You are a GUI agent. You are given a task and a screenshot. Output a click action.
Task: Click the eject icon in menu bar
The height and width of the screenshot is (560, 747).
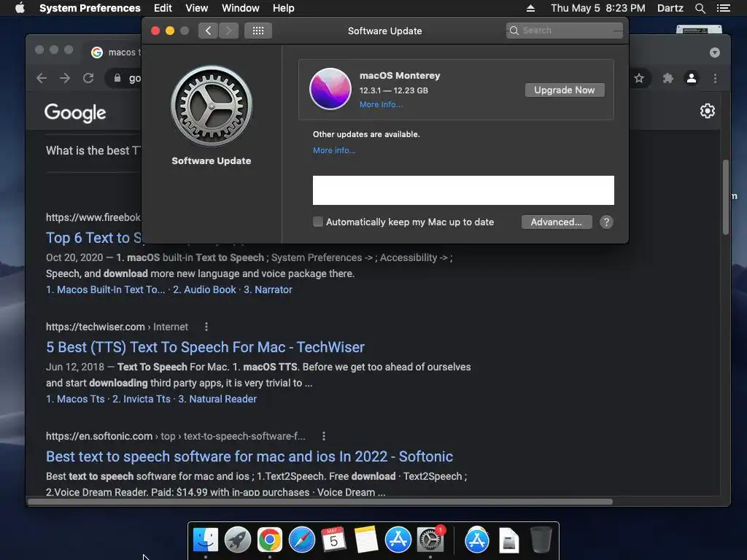tap(531, 8)
